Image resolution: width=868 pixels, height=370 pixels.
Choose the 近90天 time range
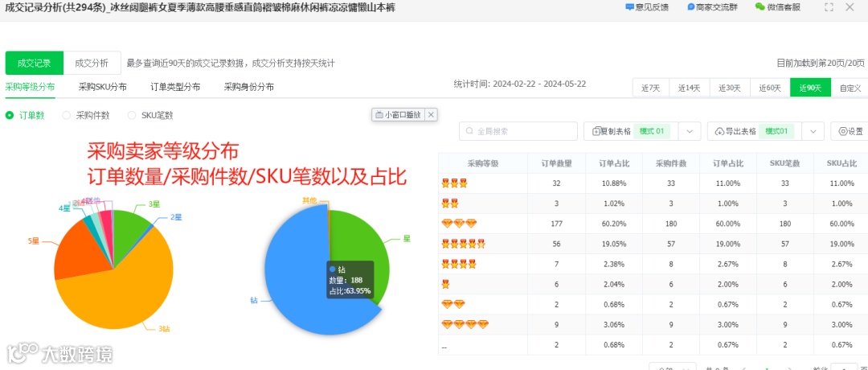tap(810, 88)
